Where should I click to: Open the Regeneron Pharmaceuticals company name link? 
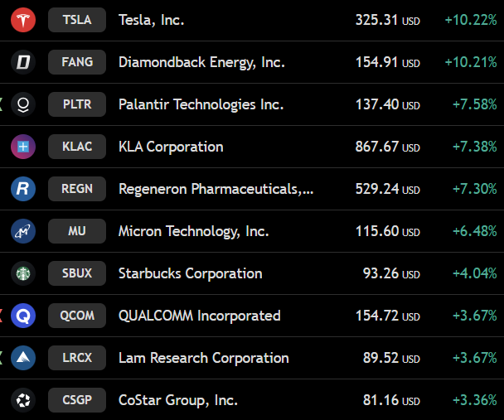216,189
